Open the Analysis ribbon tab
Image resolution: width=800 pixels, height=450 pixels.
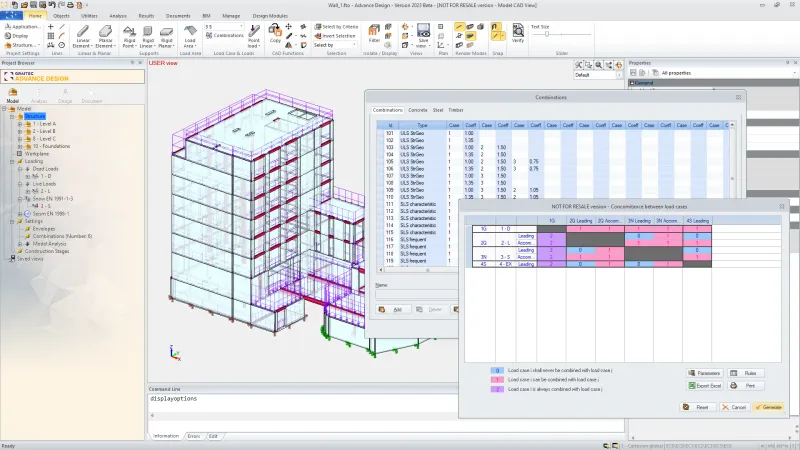coord(117,16)
